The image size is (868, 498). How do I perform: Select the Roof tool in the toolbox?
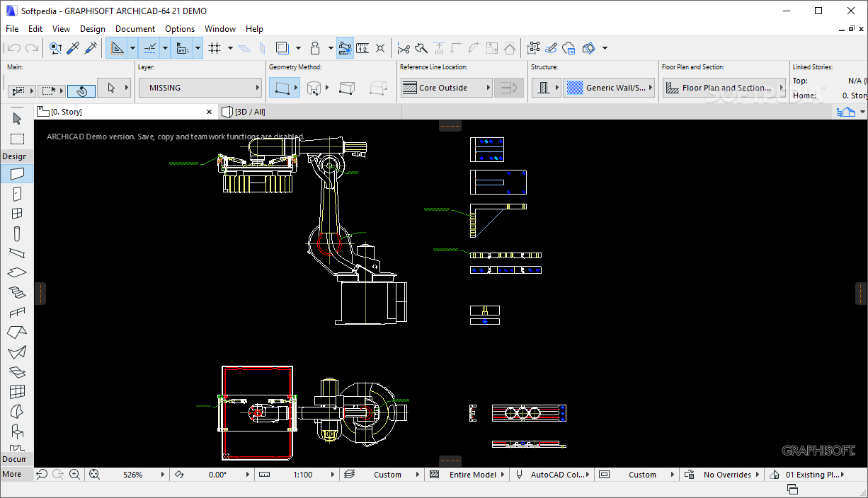[x=18, y=332]
